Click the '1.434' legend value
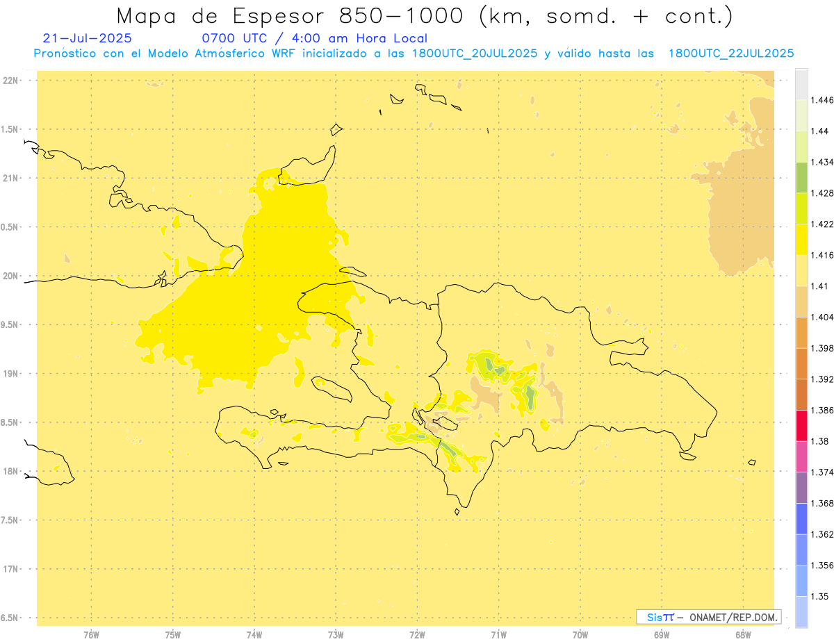 tap(822, 163)
